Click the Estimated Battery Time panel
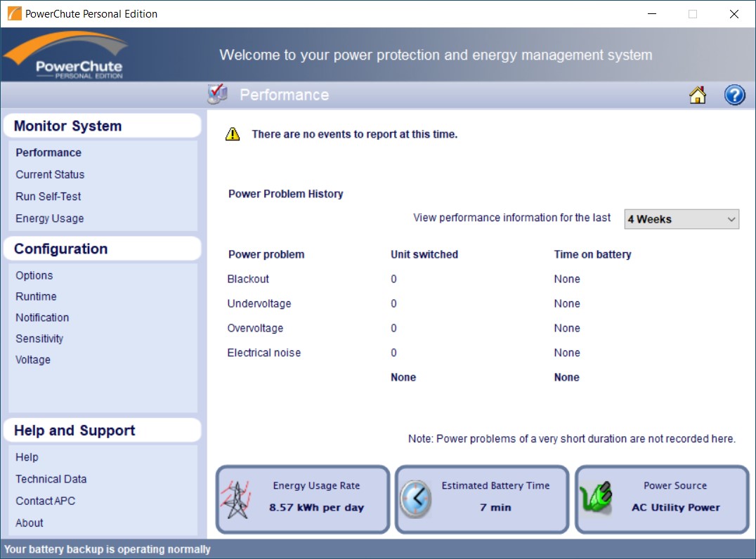Image resolution: width=756 pixels, height=559 pixels. (x=482, y=499)
